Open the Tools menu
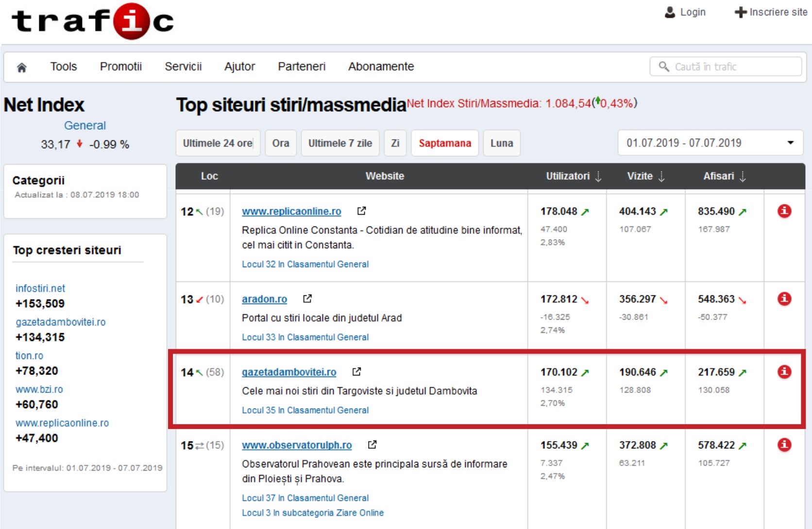The width and height of the screenshot is (812, 529). (64, 67)
